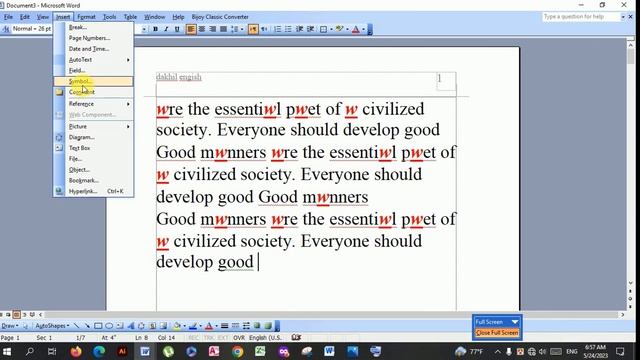Viewport: 640px width, 360px height.
Task: Click the Fill Color bucket on Drawing toolbar
Action: pos(177,326)
